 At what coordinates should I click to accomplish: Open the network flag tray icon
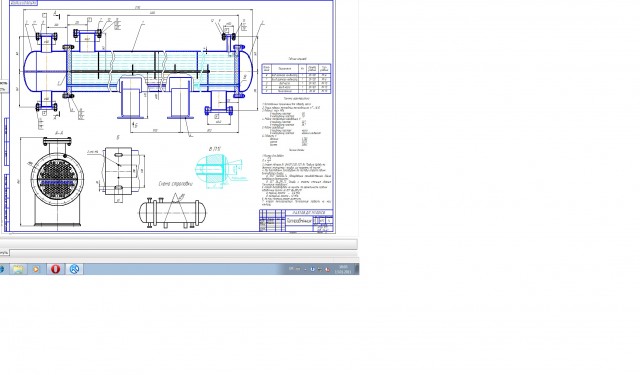pyautogui.click(x=320, y=269)
